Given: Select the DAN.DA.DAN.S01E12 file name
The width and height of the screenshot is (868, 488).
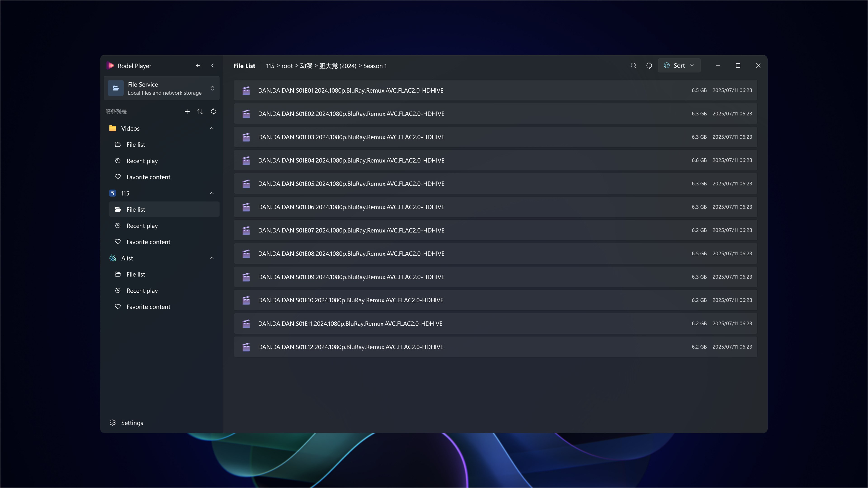Looking at the screenshot, I should tap(351, 347).
